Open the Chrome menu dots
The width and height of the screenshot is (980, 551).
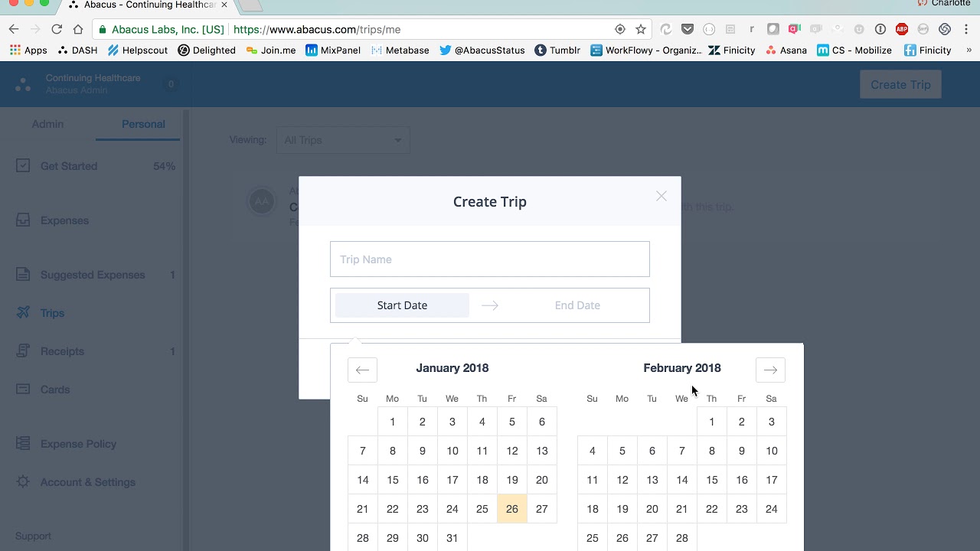(966, 29)
